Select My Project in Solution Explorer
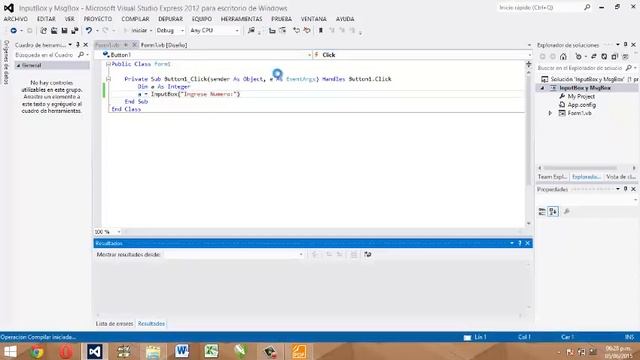 coord(581,96)
